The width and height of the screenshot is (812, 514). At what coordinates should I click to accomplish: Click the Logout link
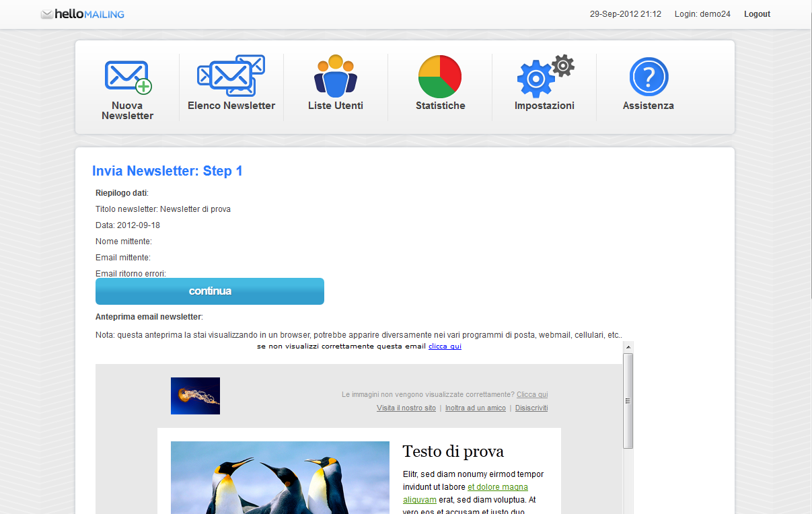[757, 14]
